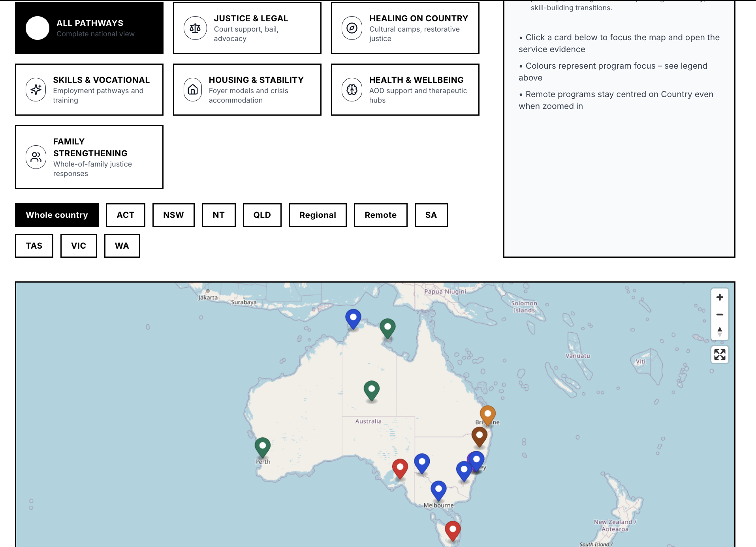Click the Whole country filter button
Screen dimensions: 756x547
[x=56, y=215]
